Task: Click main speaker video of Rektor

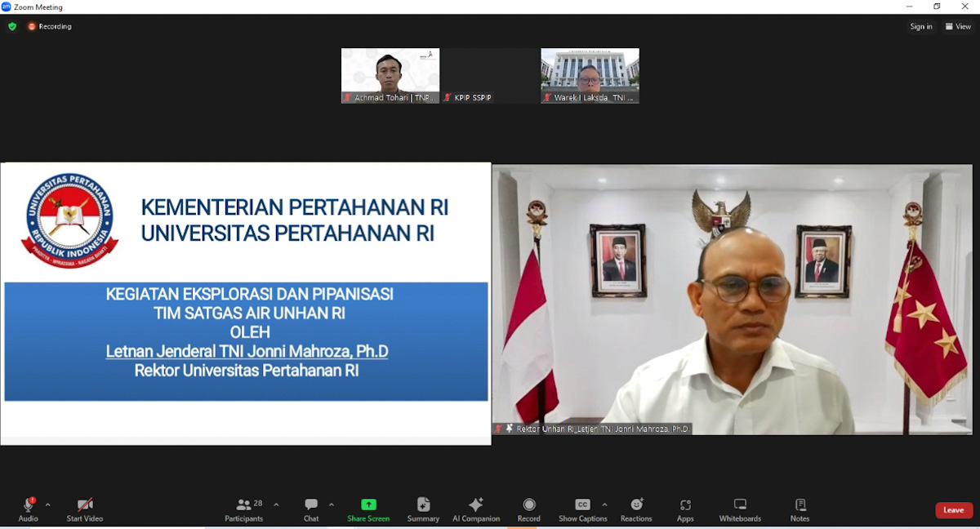Action: (733, 299)
